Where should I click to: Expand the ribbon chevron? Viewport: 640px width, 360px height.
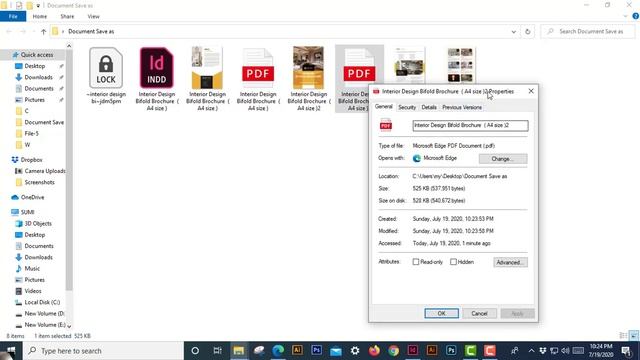(625, 16)
